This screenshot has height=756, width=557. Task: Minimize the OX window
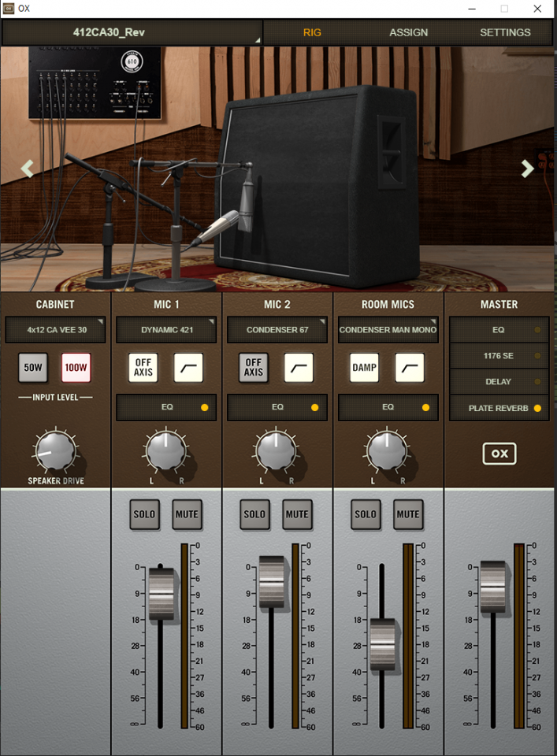[472, 9]
